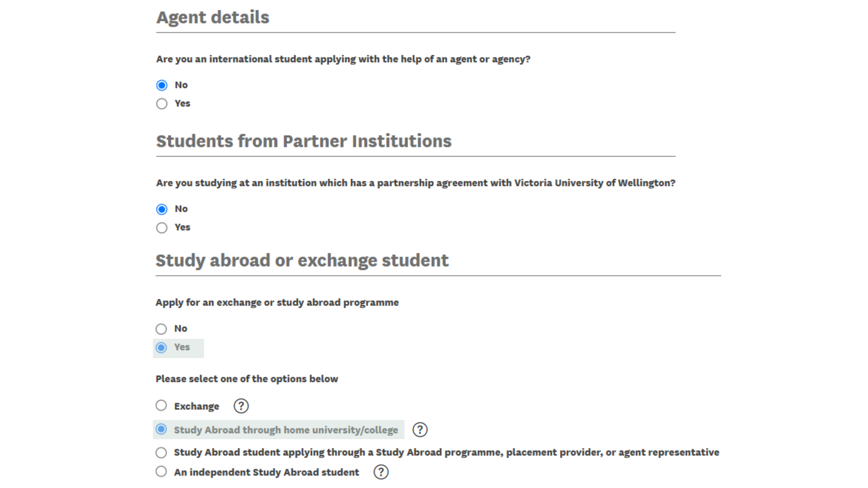
Task: Choose An independent Study Abroad student
Action: coord(161,471)
